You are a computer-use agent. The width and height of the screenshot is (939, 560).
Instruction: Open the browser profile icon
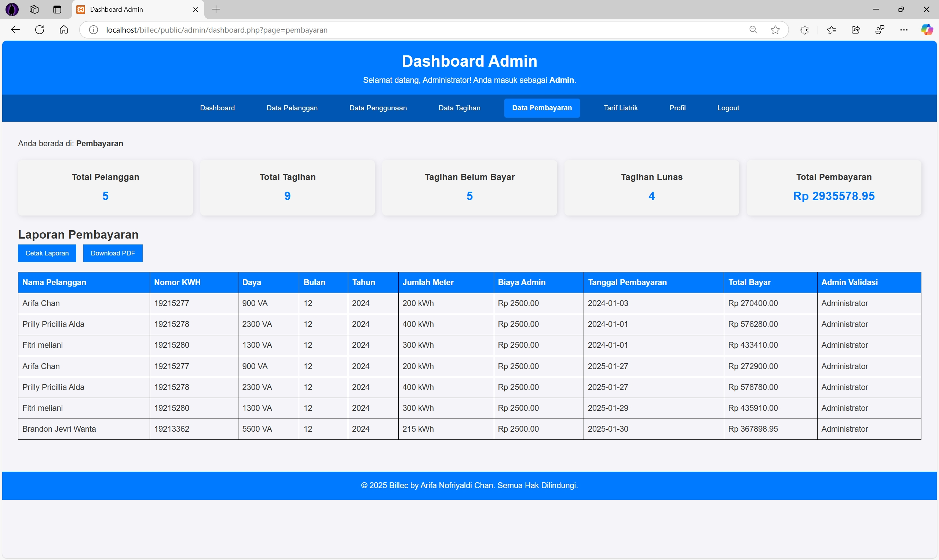tap(880, 30)
